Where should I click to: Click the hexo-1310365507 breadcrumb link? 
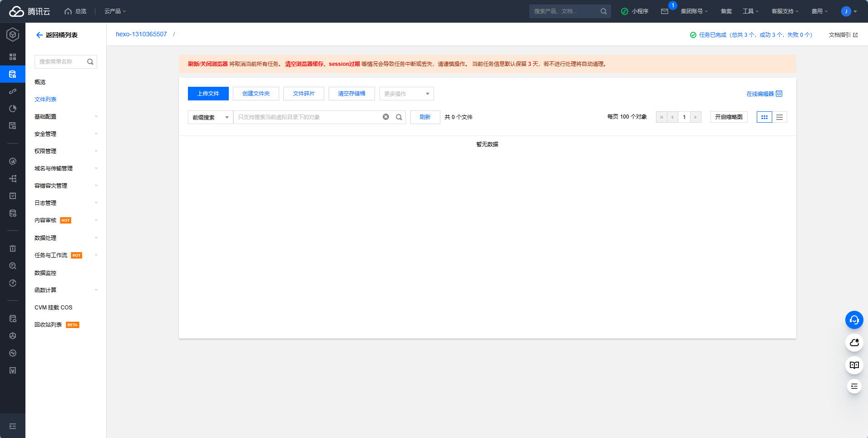(x=141, y=34)
